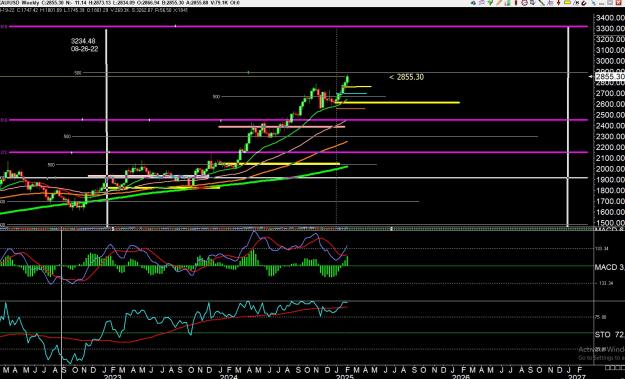Screen dimensions: 625x379
Task: Click the chain link icon in the toolbar
Action: [584, 3]
